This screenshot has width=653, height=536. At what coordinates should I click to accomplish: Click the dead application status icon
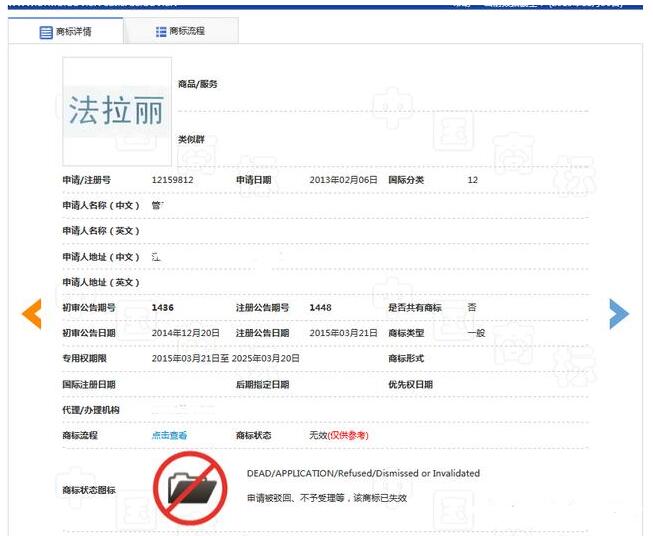(191, 488)
